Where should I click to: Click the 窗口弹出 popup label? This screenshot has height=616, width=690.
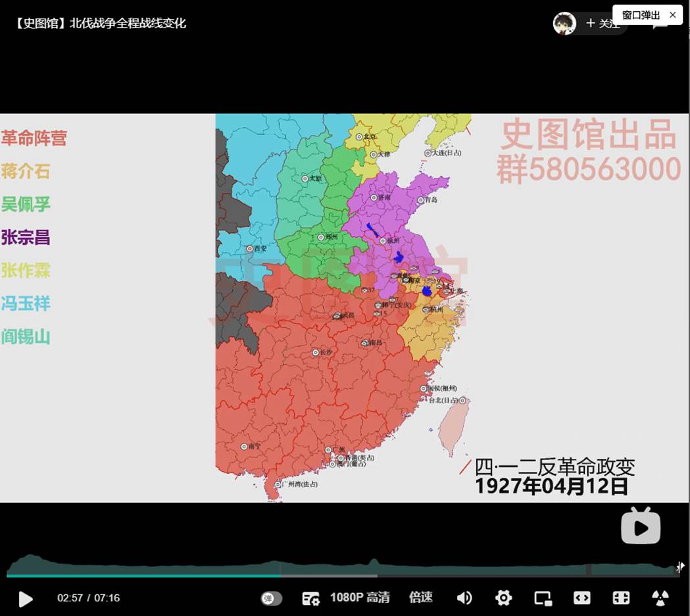(x=641, y=14)
